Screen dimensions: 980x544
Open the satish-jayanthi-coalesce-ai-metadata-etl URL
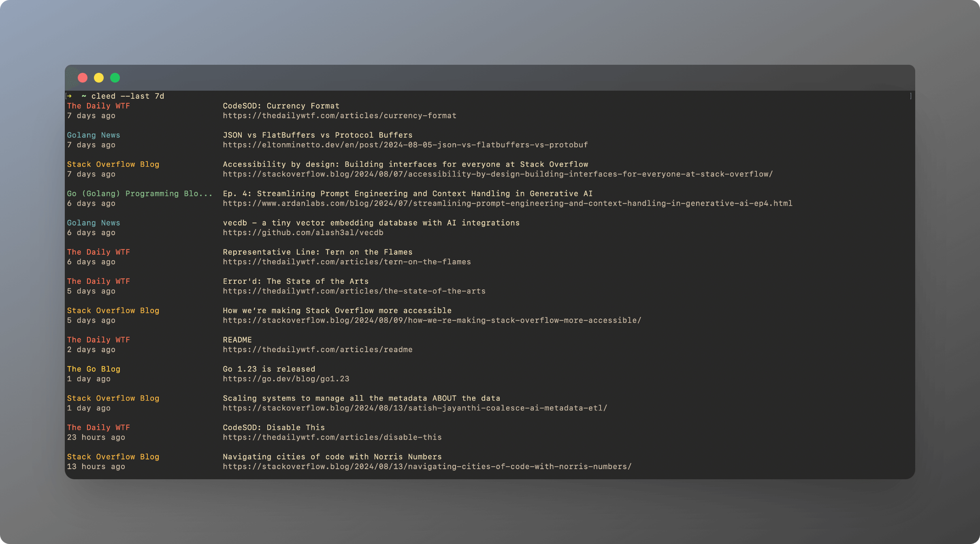(x=415, y=408)
